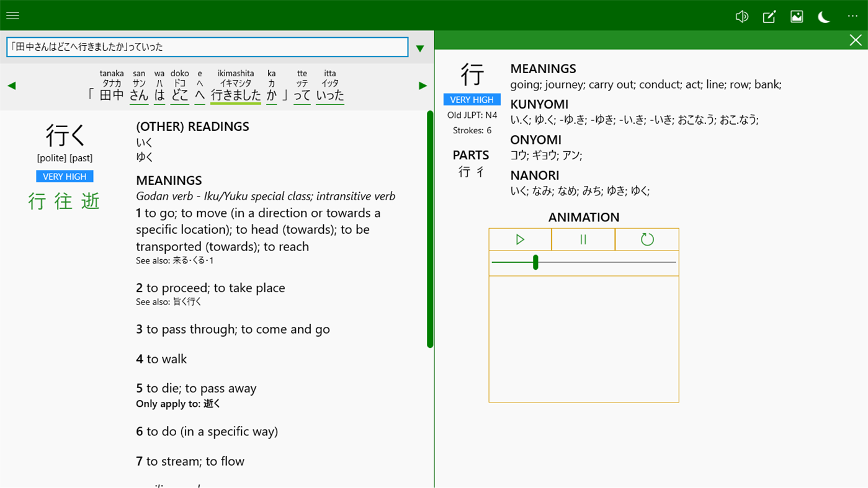Open the navigation hamburger menu
Image resolution: width=868 pixels, height=488 pixels.
tap(12, 15)
